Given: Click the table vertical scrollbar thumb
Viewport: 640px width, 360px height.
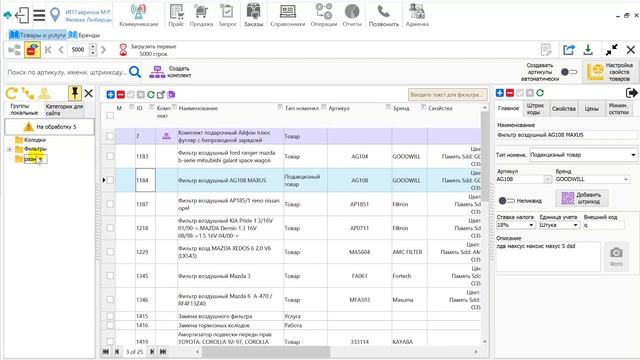Looking at the screenshot, I should [x=485, y=155].
